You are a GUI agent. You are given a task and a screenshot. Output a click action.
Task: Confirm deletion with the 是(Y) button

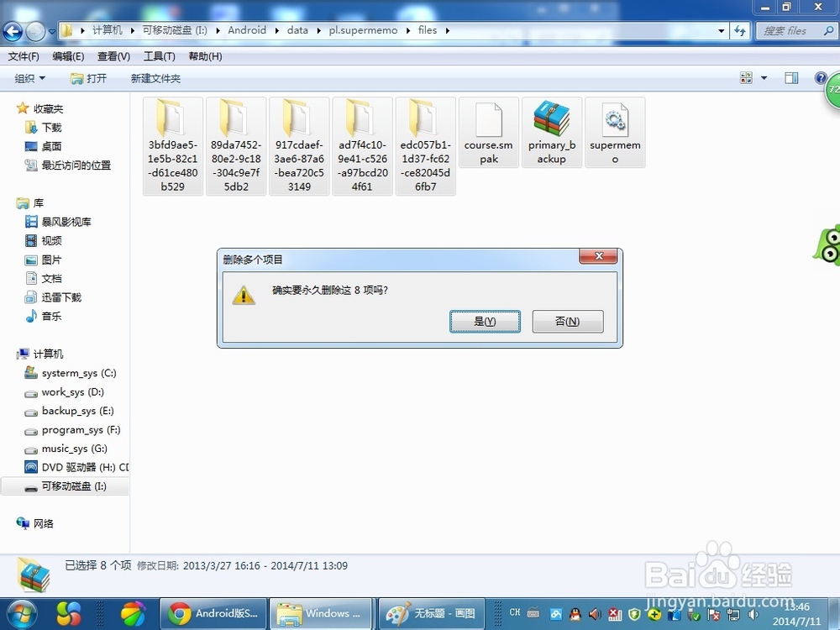[485, 322]
